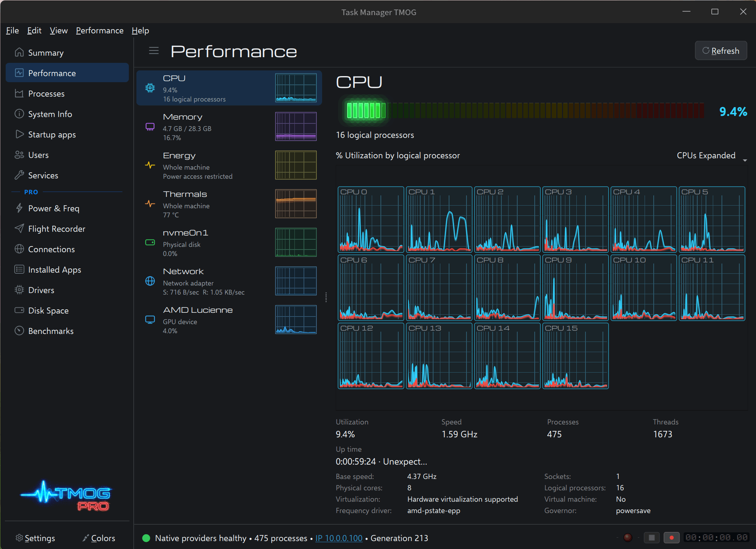Open Settings in sidebar footer
Screen dimensions: 756x549
35,538
